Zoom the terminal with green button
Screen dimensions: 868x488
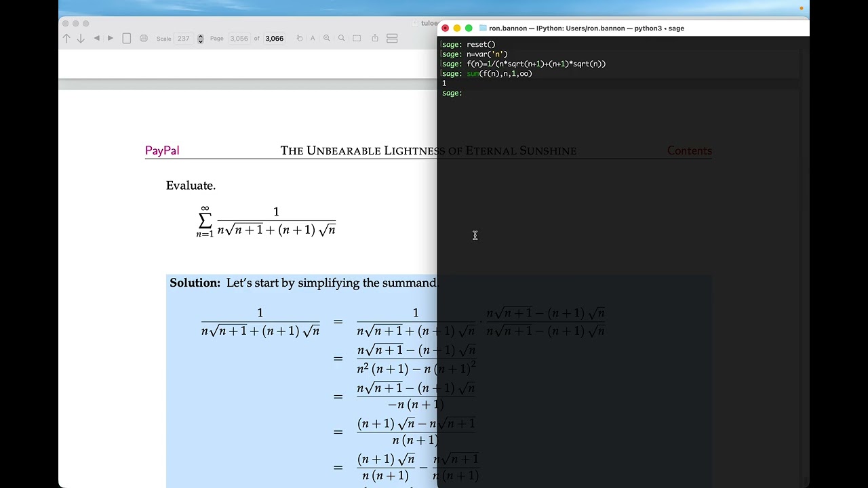(x=469, y=28)
